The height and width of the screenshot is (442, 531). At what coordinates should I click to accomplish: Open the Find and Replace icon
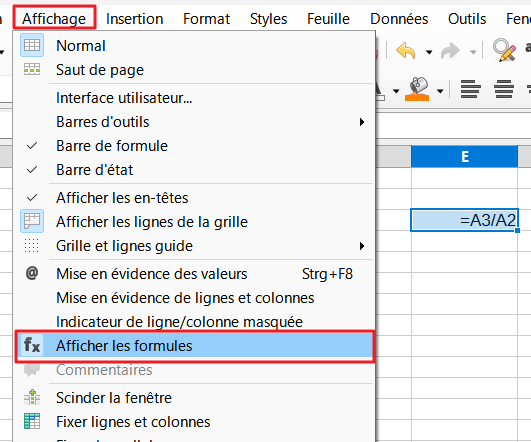(x=504, y=50)
